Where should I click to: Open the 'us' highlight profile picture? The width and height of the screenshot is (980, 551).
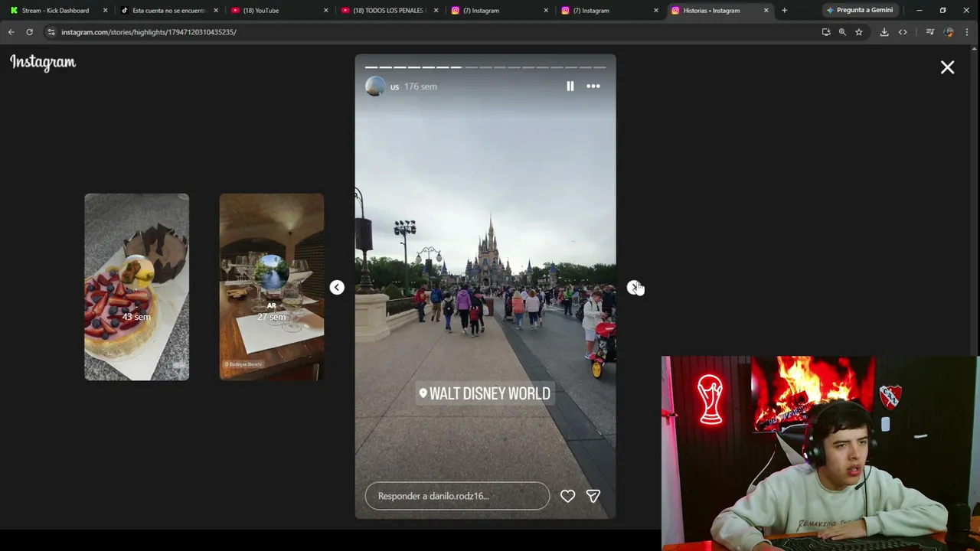(375, 86)
